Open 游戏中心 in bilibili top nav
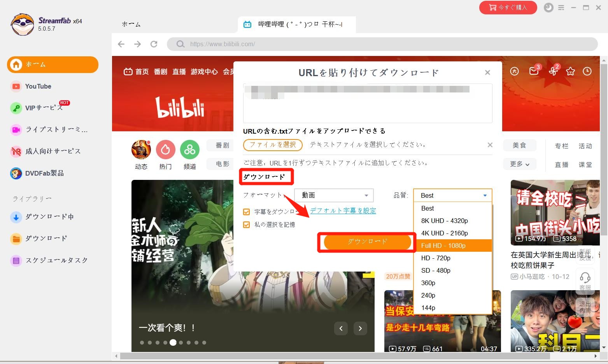The image size is (608, 364). click(x=204, y=71)
